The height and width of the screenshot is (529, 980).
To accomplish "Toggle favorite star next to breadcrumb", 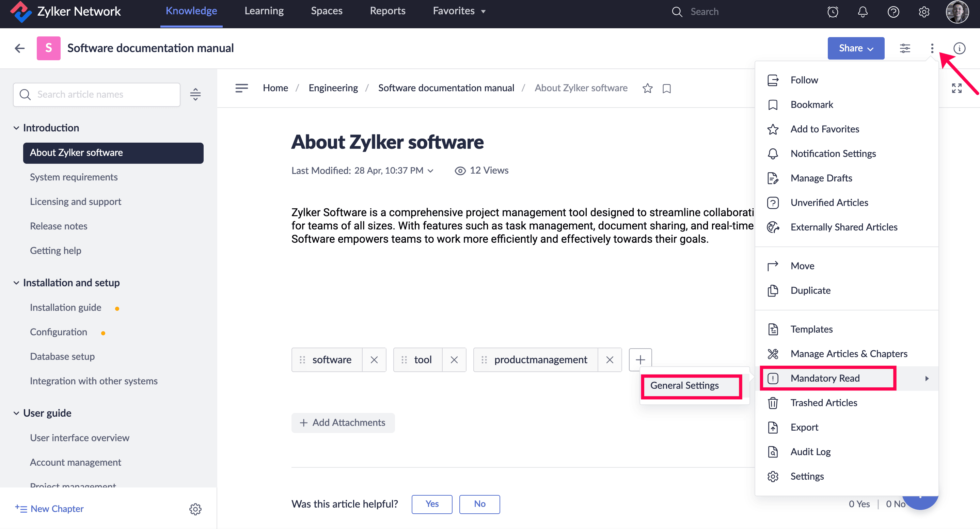I will pyautogui.click(x=647, y=88).
